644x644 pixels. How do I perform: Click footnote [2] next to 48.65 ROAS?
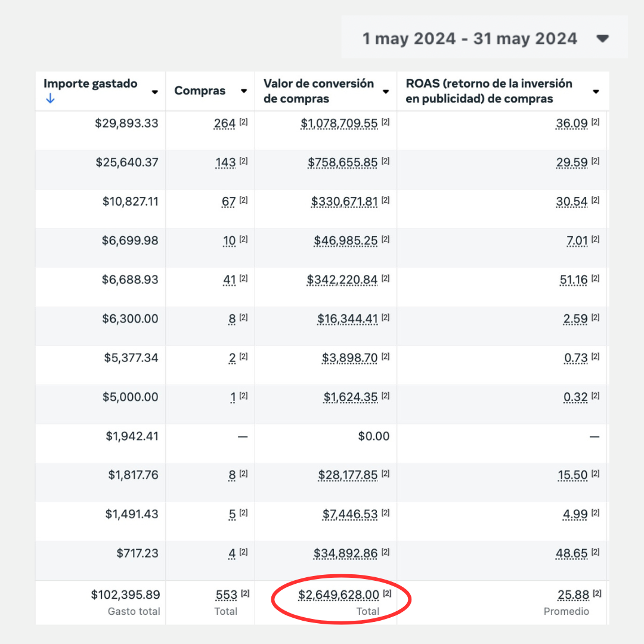point(596,552)
